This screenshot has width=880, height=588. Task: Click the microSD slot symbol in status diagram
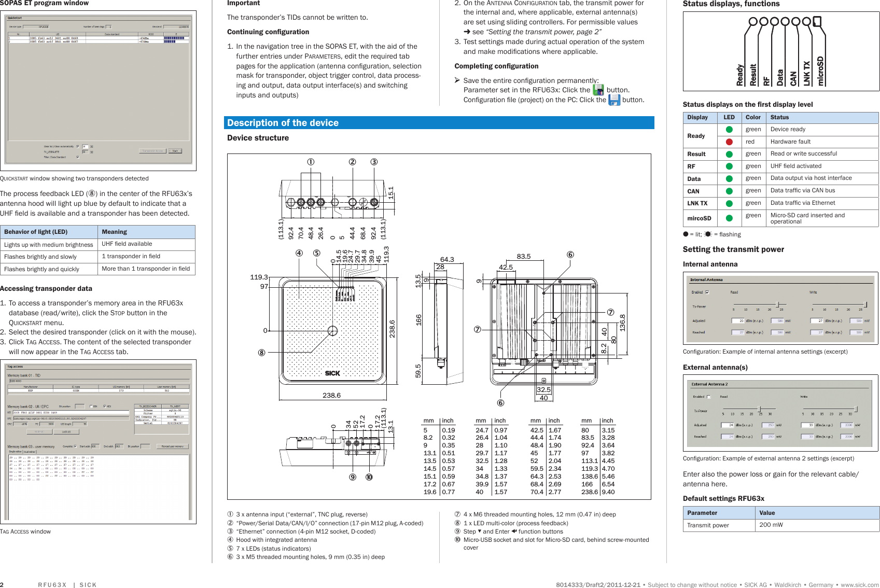(817, 21)
